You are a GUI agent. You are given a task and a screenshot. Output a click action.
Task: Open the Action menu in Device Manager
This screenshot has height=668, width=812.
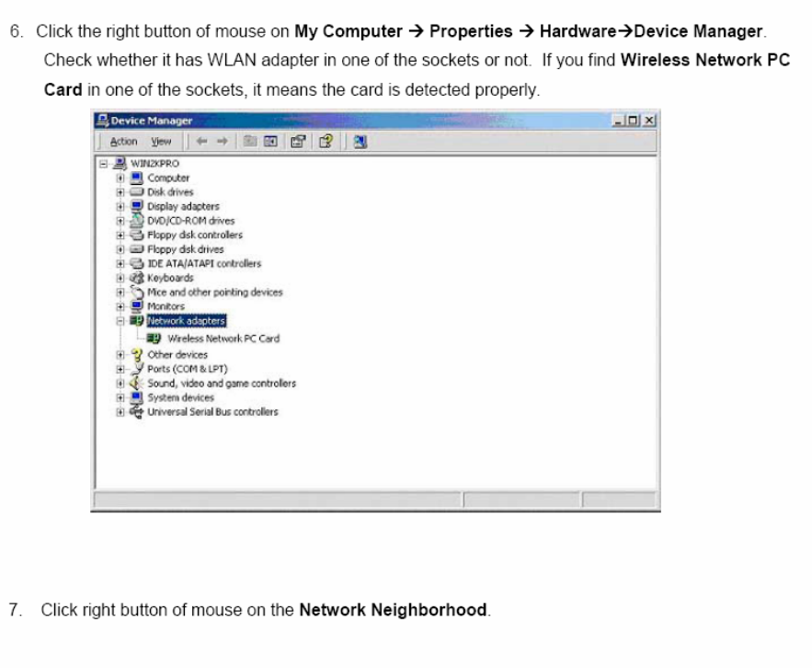(123, 142)
